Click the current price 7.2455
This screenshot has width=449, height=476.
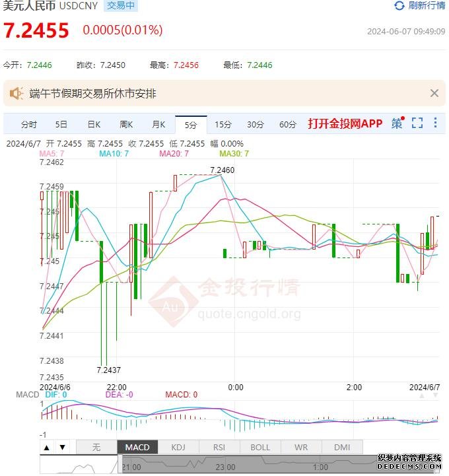(x=36, y=30)
